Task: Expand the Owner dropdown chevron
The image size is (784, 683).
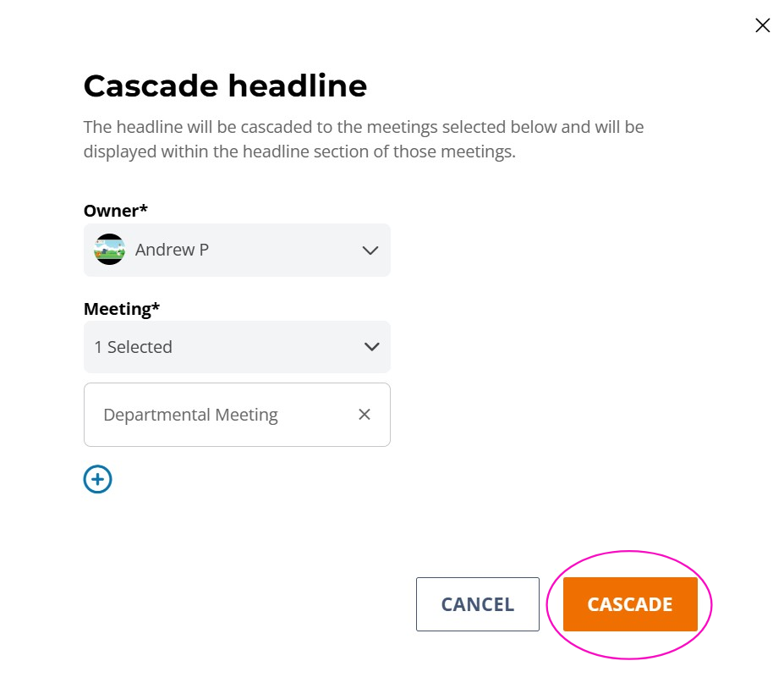Action: pyautogui.click(x=370, y=251)
